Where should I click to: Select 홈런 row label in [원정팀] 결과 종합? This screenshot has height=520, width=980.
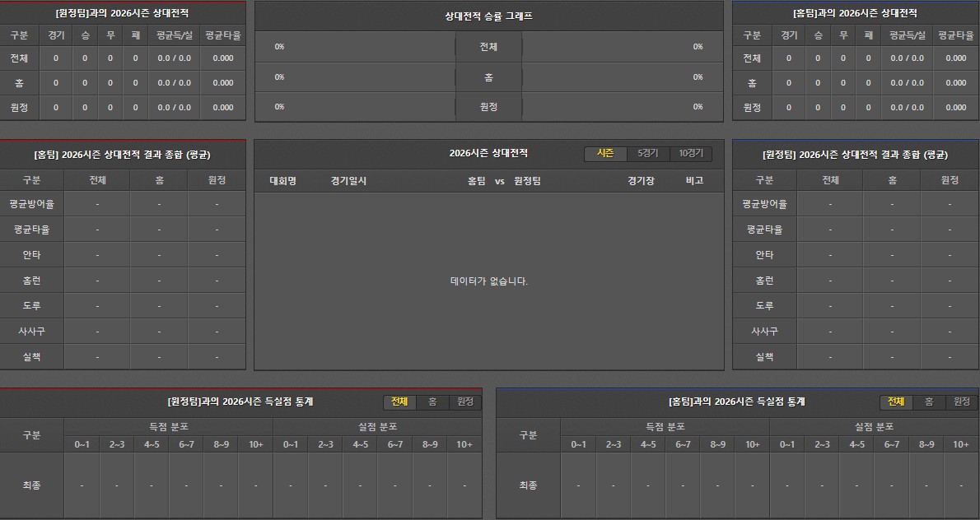(764, 281)
